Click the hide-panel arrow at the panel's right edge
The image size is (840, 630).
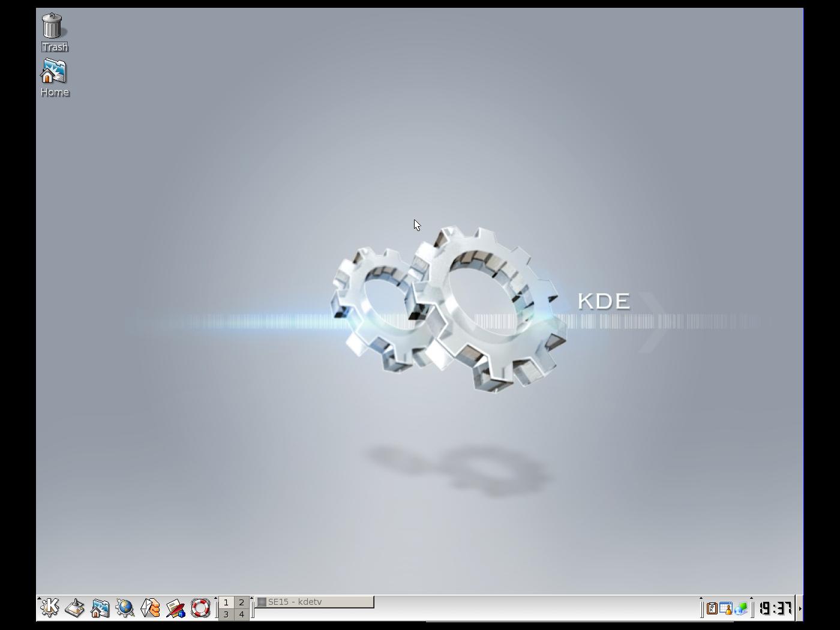(800, 608)
